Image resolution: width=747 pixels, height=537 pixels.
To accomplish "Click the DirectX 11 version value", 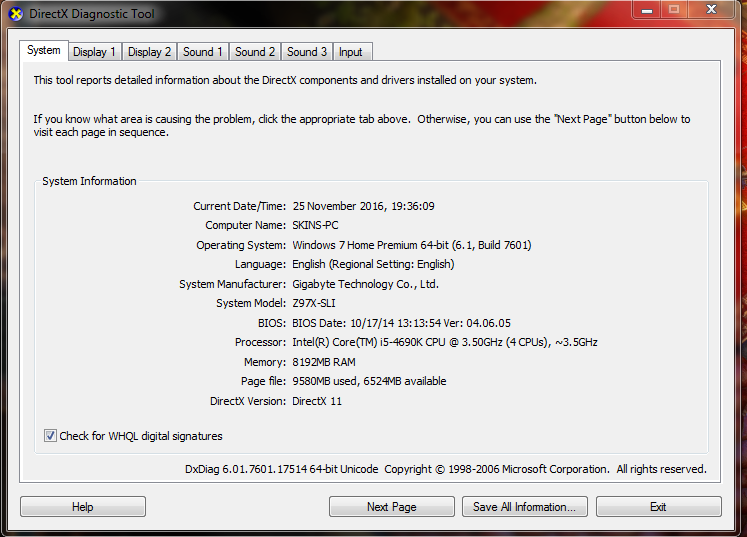I will pyautogui.click(x=317, y=401).
